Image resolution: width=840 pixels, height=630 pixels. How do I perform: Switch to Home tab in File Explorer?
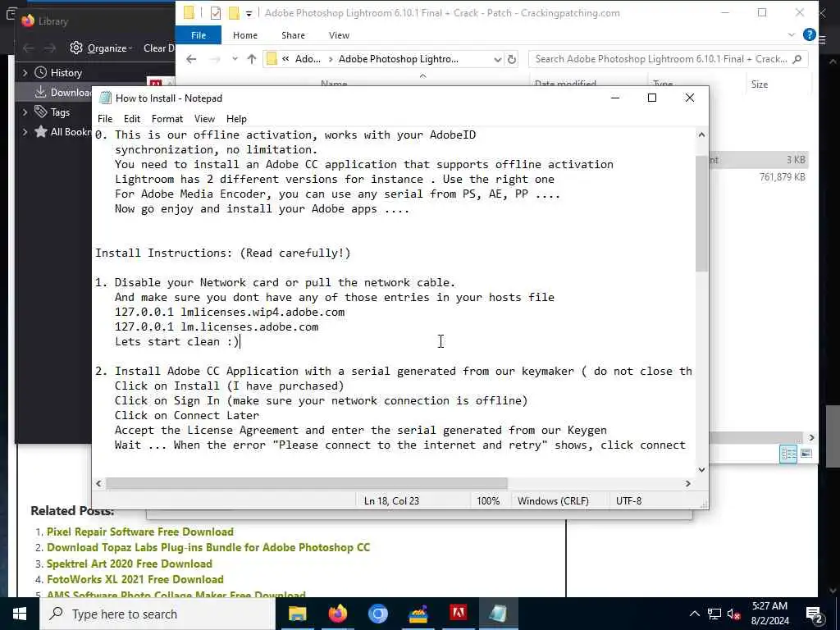point(245,35)
